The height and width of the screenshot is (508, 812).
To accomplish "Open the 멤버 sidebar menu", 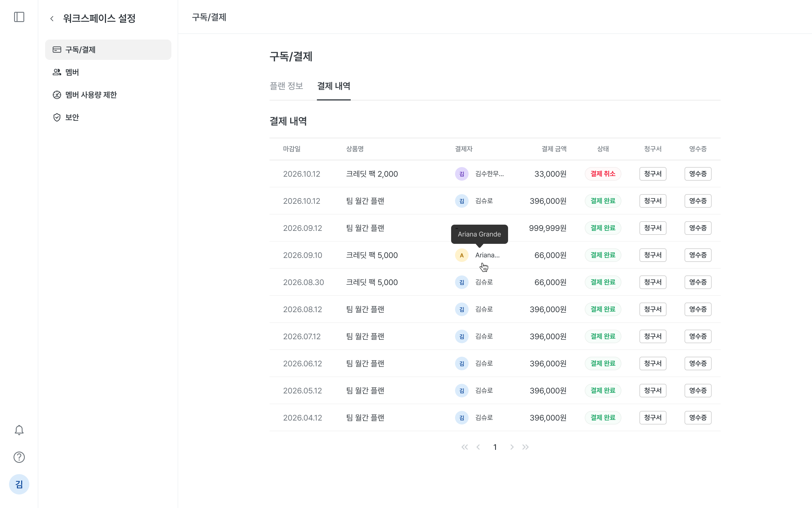I will (108, 72).
